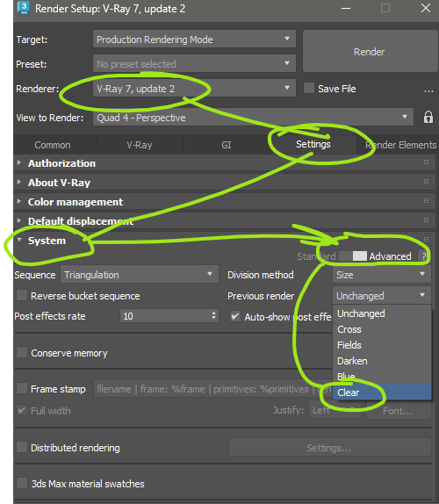This screenshot has height=504, width=439.
Task: Select the Settings tab
Action: point(313,144)
